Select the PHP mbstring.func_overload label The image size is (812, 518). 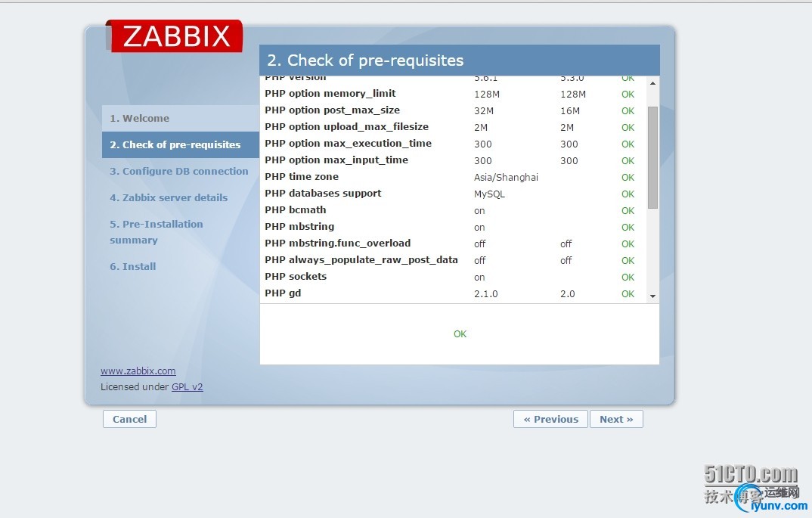pos(338,243)
